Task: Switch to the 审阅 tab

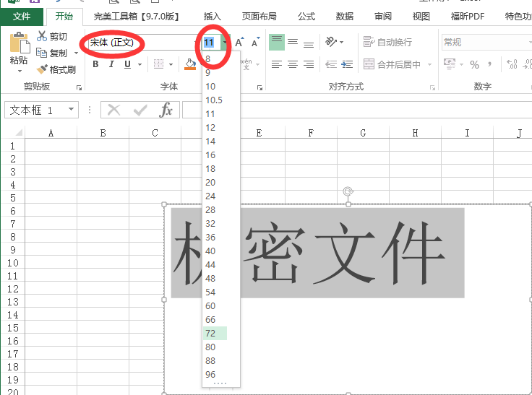Action: point(382,17)
